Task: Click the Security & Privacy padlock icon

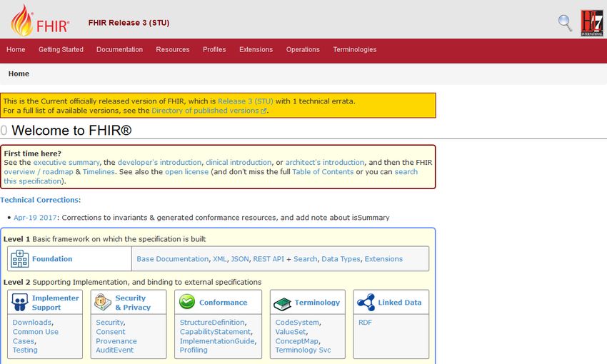Action: [103, 302]
